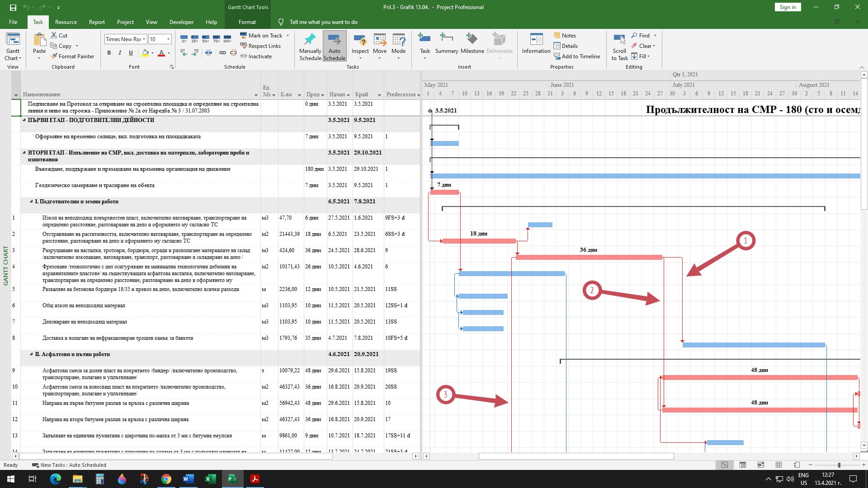This screenshot has width=868, height=488.
Task: Click the Sign in button
Action: point(788,7)
